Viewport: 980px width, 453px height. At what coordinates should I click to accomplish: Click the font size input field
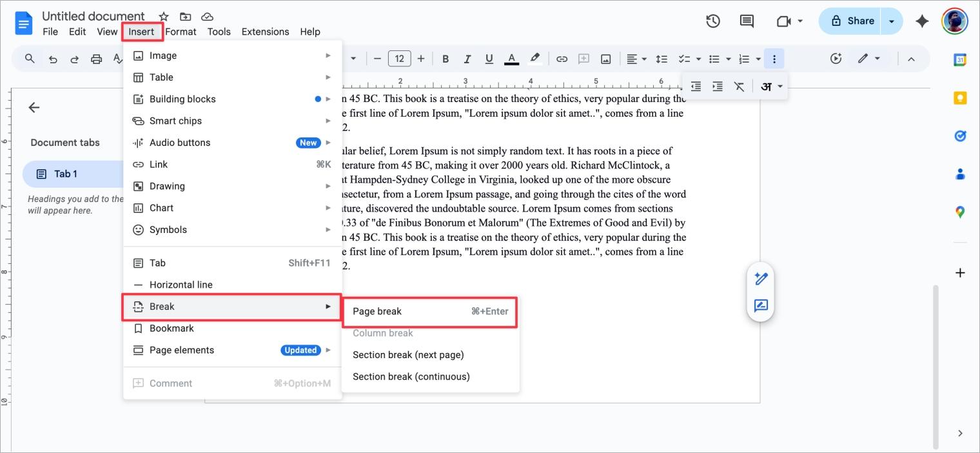pos(399,59)
